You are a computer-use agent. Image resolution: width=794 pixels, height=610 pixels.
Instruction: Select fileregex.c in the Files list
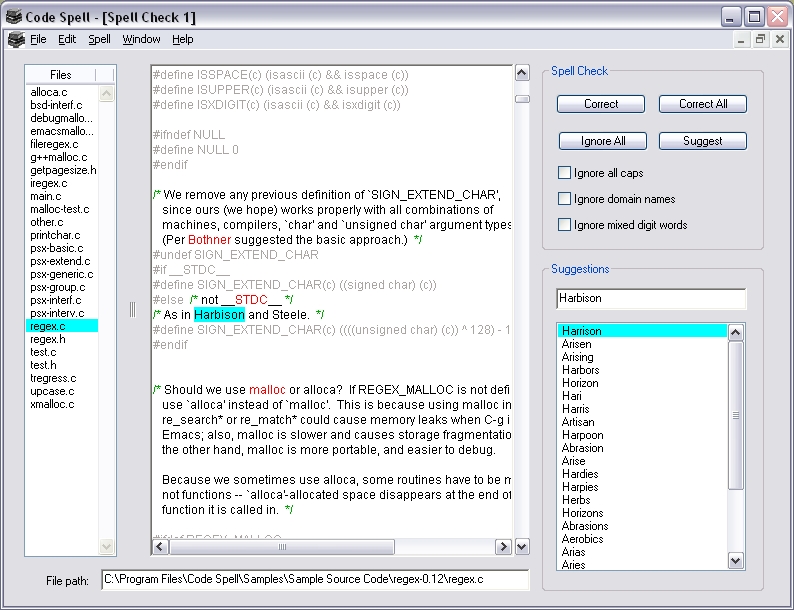tap(54, 144)
